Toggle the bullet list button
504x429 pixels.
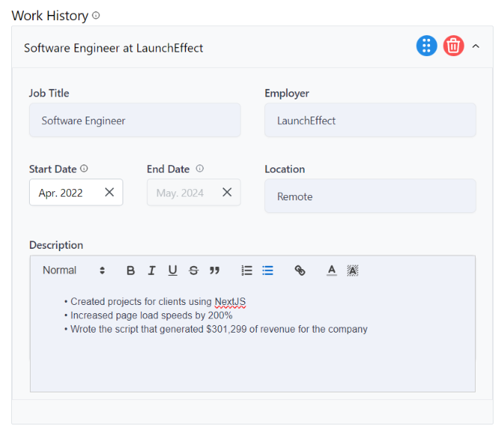pos(267,271)
